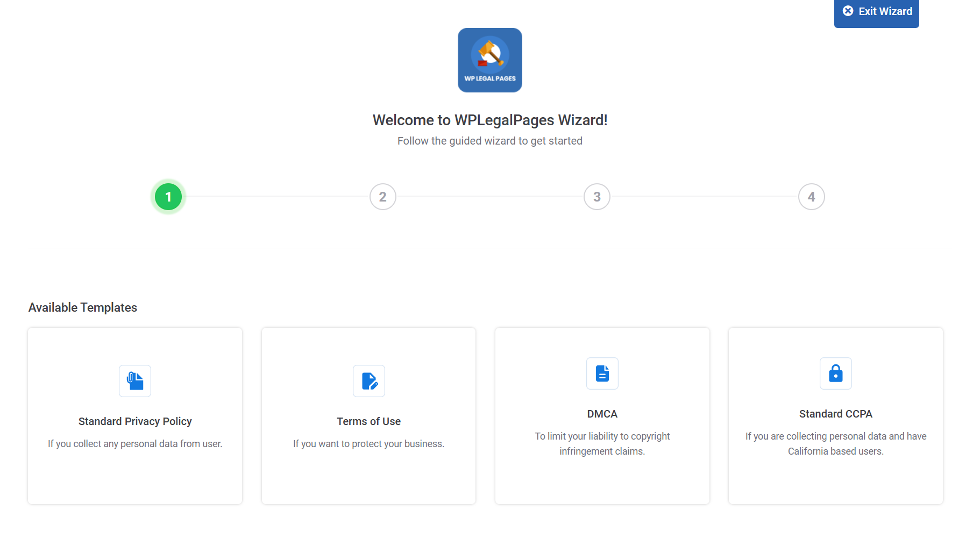980x539 pixels.
Task: Click the 'Welcome to WPLegalPages Wizard!' heading
Action: click(x=490, y=120)
